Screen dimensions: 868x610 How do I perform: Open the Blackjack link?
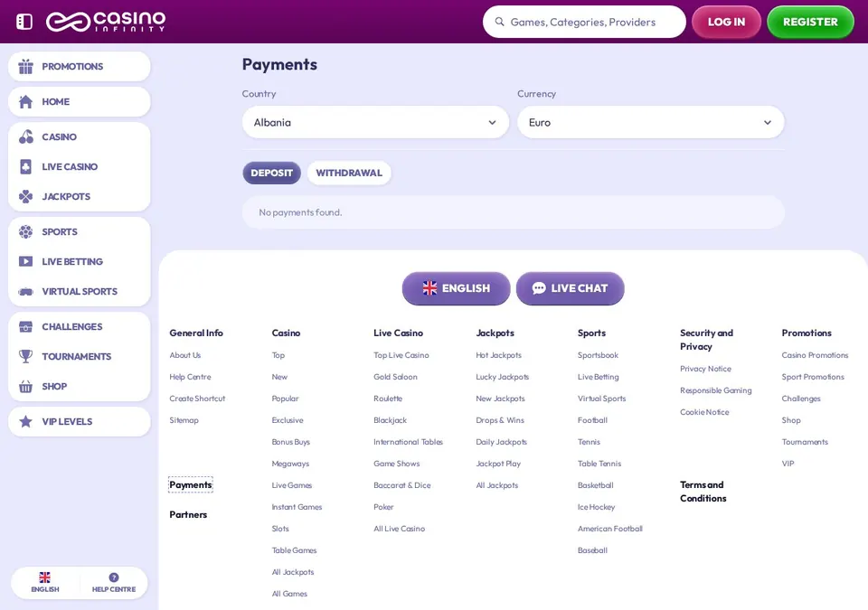click(390, 420)
